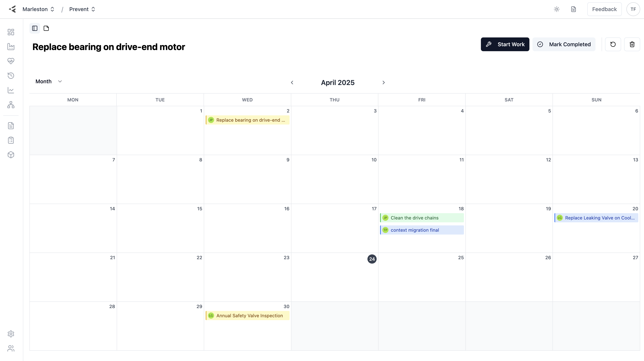The width and height of the screenshot is (644, 361).
Task: Open the hierarchy network icon in sidebar
Action: pyautogui.click(x=11, y=104)
